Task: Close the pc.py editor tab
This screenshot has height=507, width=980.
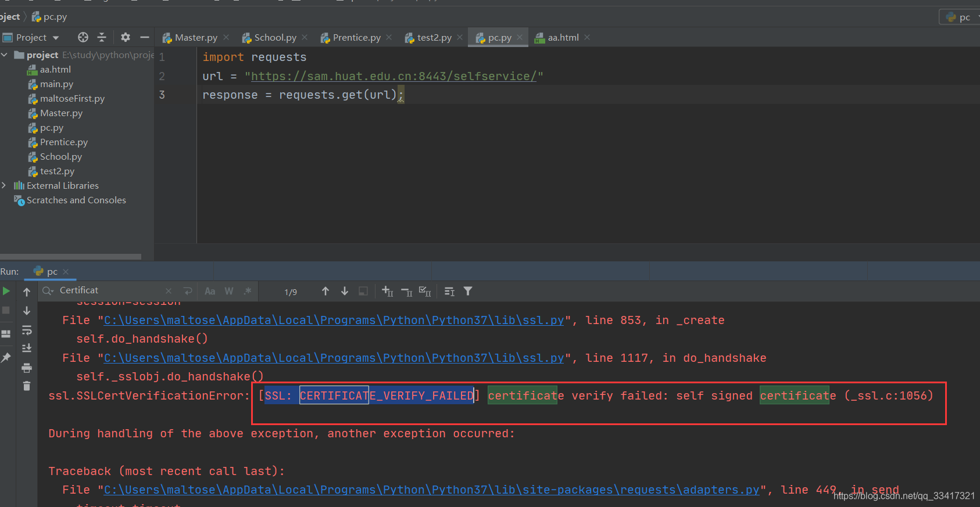Action: pos(520,37)
